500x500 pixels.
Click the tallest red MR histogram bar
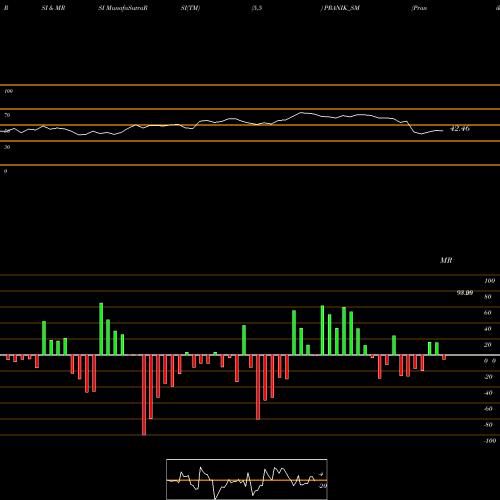[x=144, y=395]
